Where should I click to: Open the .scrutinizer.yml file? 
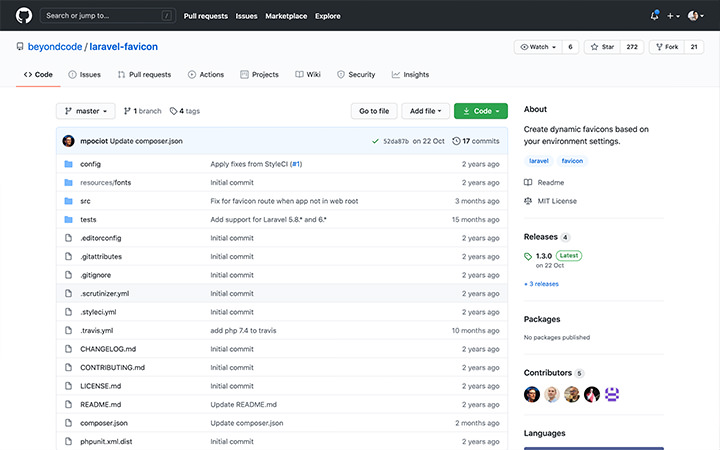pyautogui.click(x=105, y=293)
